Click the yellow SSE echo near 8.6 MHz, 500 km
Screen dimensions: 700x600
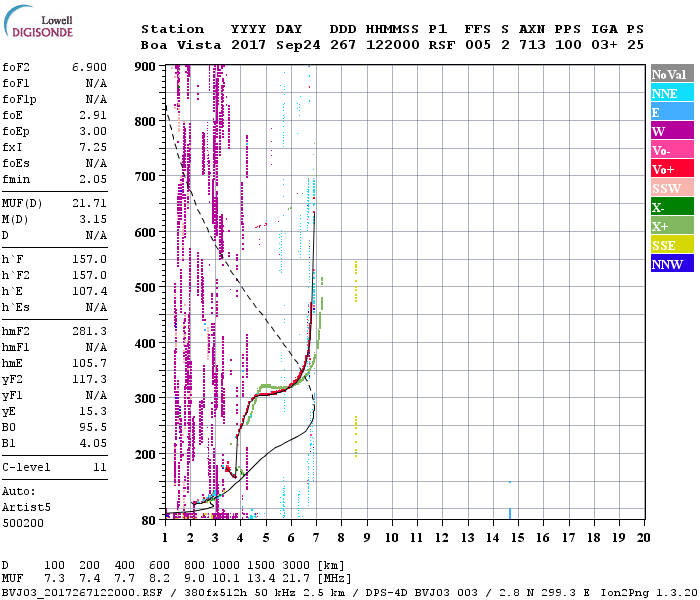click(x=356, y=282)
